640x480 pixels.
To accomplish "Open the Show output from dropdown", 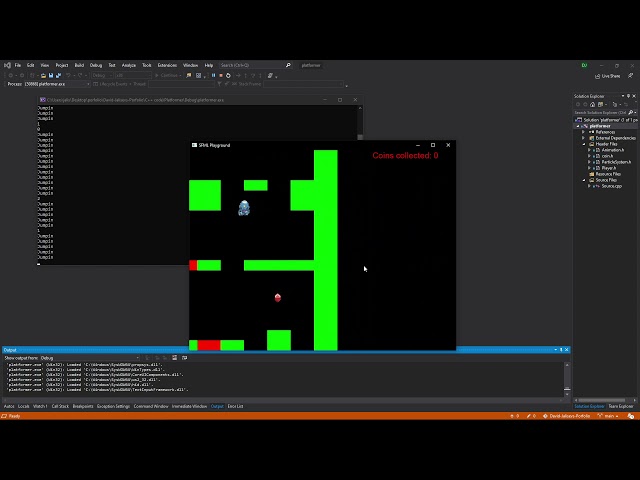I will click(89, 358).
